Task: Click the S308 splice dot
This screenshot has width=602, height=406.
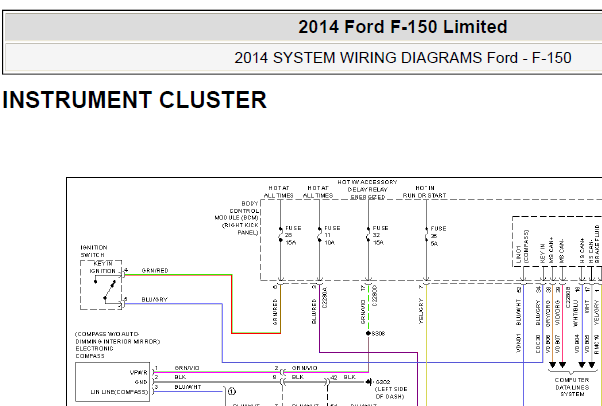Action: (x=368, y=333)
